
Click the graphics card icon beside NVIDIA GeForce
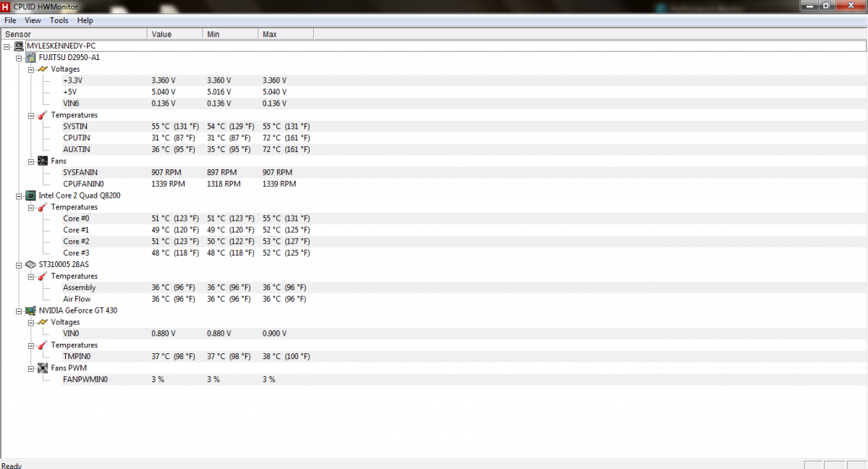[x=30, y=310]
